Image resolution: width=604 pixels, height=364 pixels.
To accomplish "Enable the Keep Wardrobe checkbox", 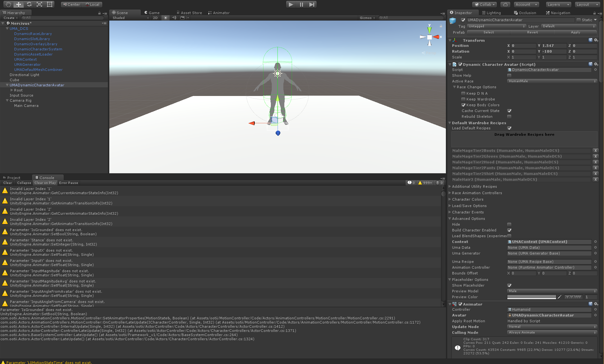I will (x=463, y=99).
